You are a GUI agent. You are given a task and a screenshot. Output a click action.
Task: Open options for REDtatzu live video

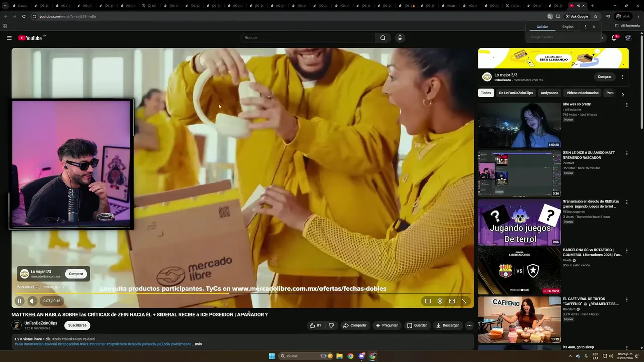click(627, 202)
